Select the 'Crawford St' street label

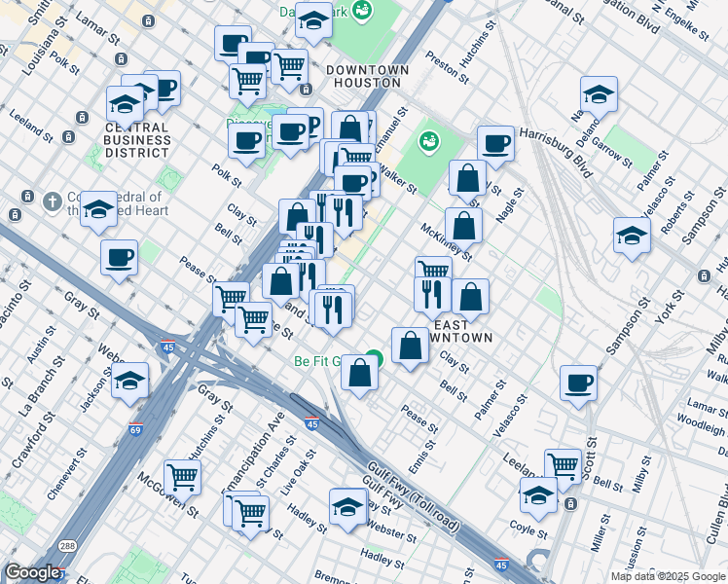coord(33,440)
